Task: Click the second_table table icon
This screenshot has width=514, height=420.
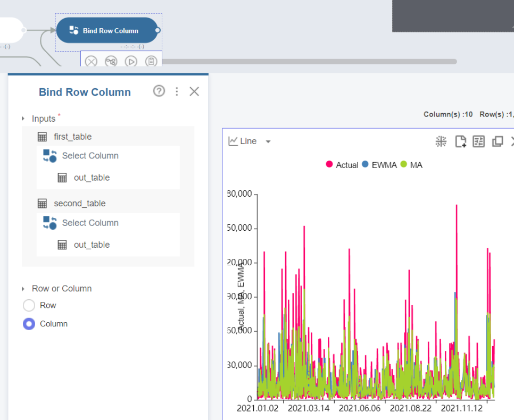Action: (42, 204)
